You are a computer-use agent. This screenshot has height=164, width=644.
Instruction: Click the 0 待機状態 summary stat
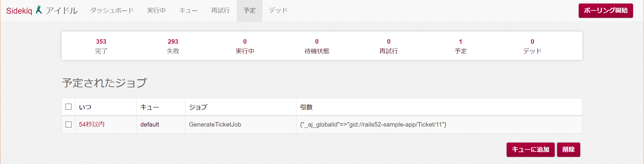pos(317,46)
